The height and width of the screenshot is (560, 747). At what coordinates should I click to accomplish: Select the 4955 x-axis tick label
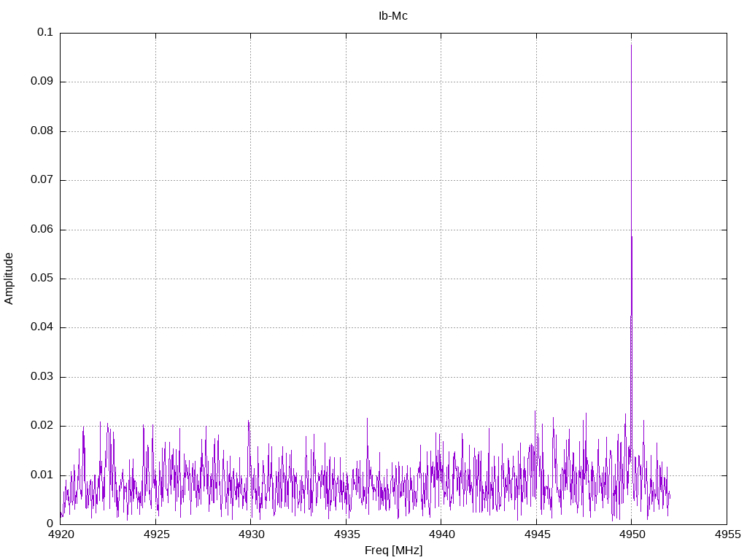coord(727,536)
